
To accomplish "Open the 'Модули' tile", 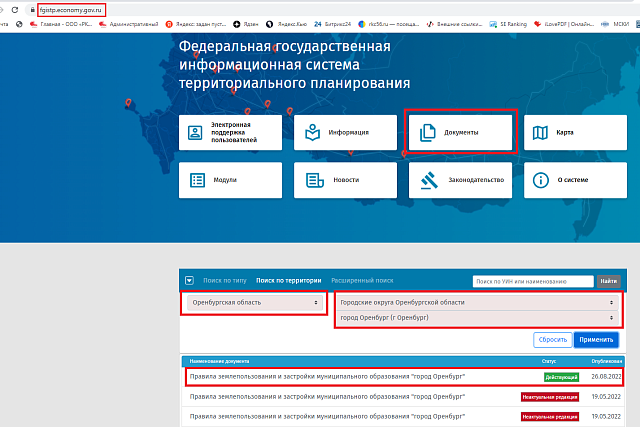I will pos(230,180).
